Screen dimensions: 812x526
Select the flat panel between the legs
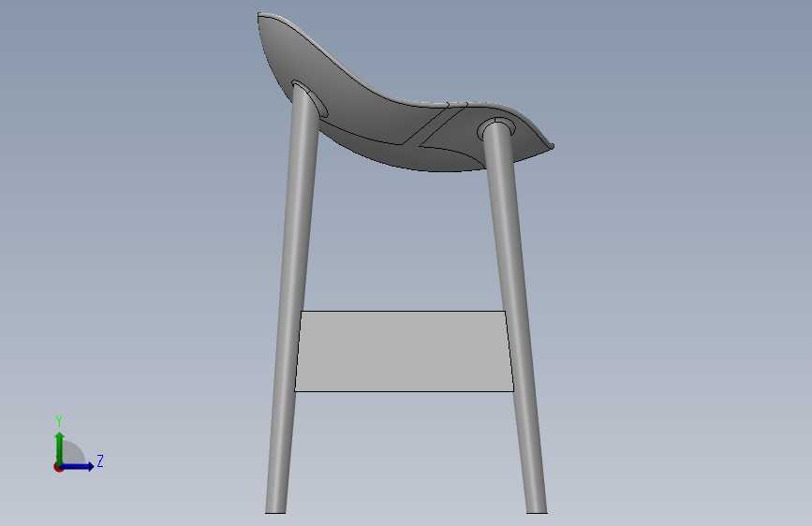click(404, 351)
